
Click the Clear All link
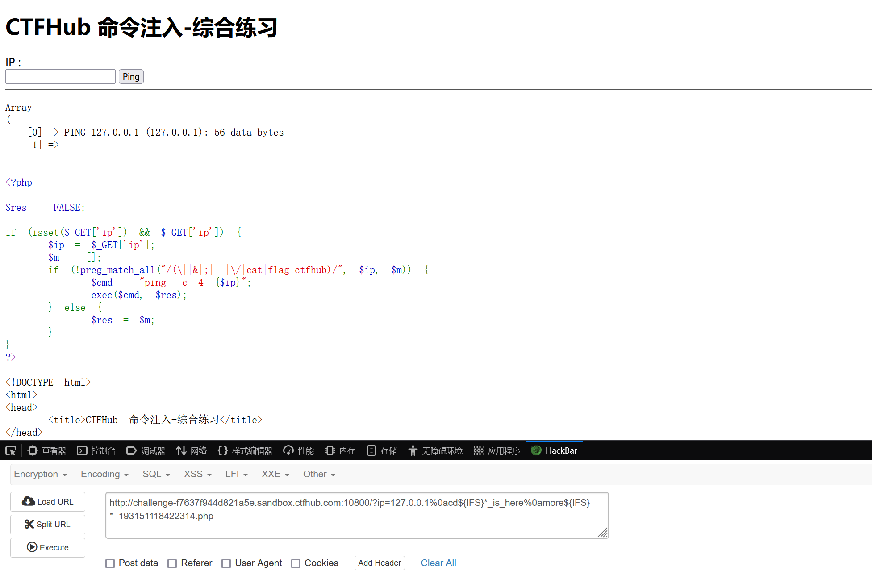click(438, 563)
